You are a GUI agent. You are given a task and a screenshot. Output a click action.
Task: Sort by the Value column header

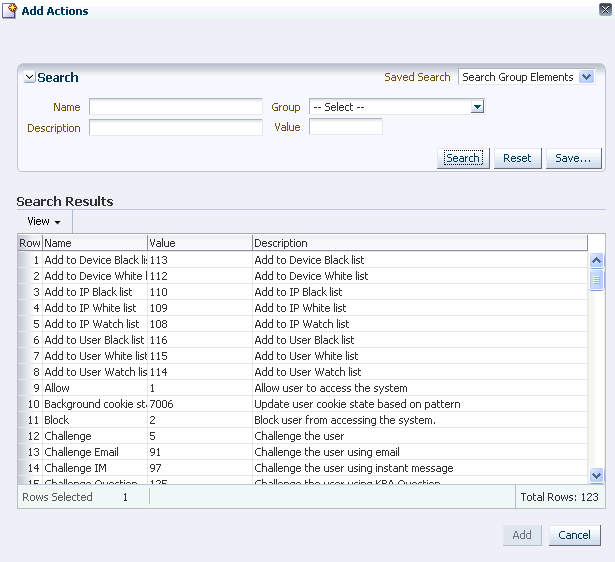pos(200,243)
